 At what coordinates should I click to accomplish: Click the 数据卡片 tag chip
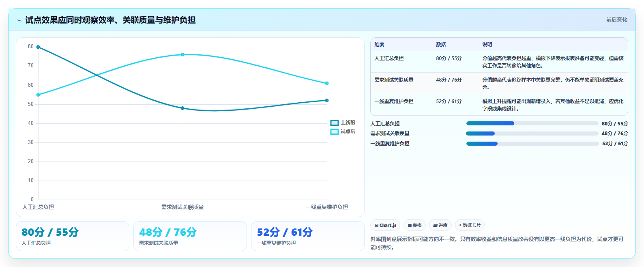point(470,225)
